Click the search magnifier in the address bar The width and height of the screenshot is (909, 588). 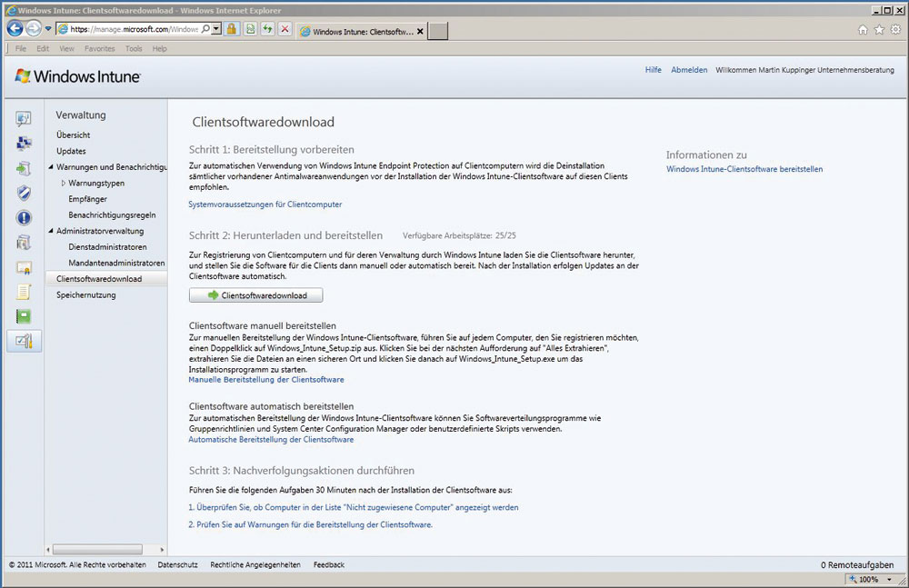(205, 29)
